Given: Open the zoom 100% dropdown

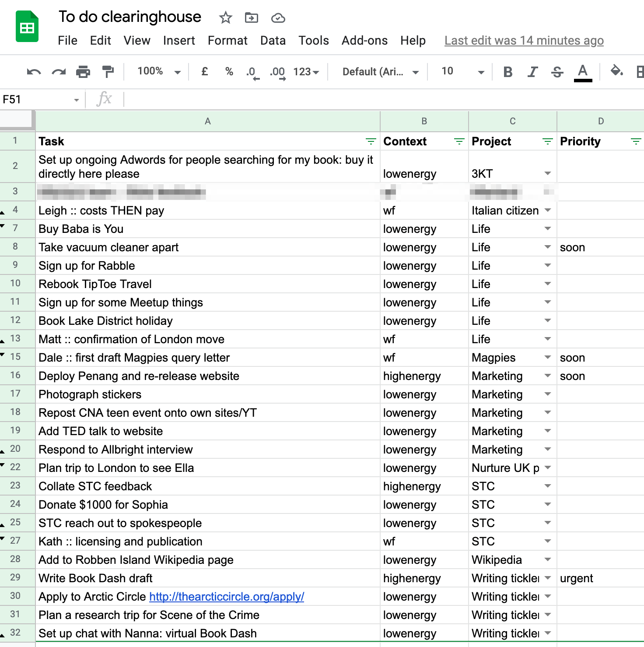Looking at the screenshot, I should [x=159, y=71].
